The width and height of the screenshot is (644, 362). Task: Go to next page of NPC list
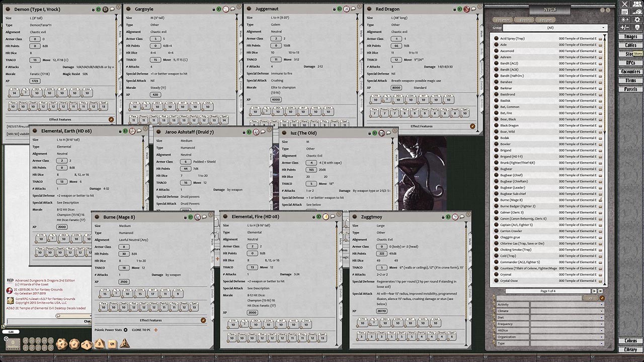tap(594, 291)
